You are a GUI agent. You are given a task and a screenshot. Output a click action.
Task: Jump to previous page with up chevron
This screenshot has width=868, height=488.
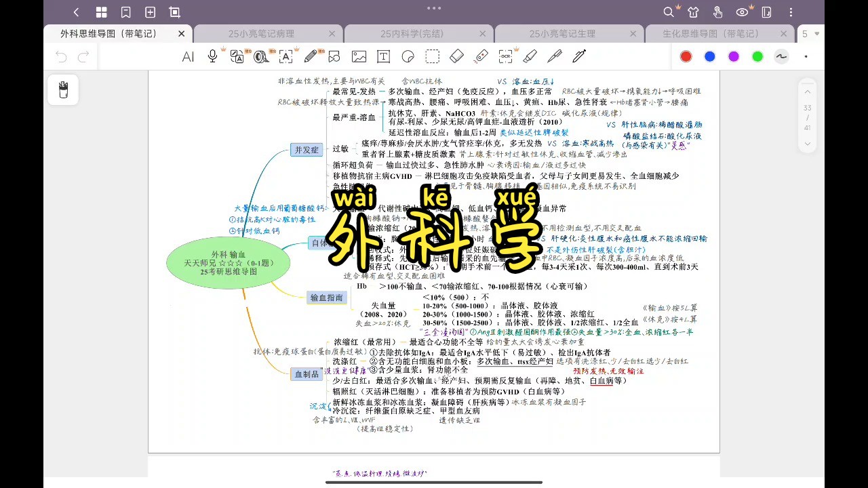click(x=807, y=91)
